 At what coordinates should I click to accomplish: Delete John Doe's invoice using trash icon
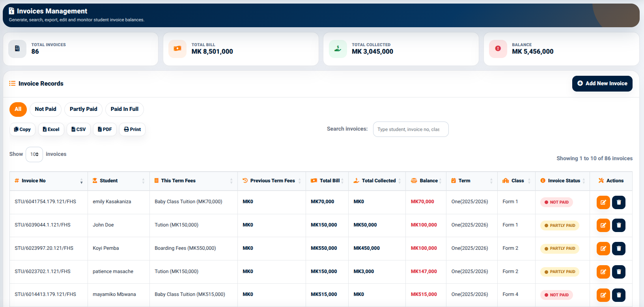coord(619,225)
